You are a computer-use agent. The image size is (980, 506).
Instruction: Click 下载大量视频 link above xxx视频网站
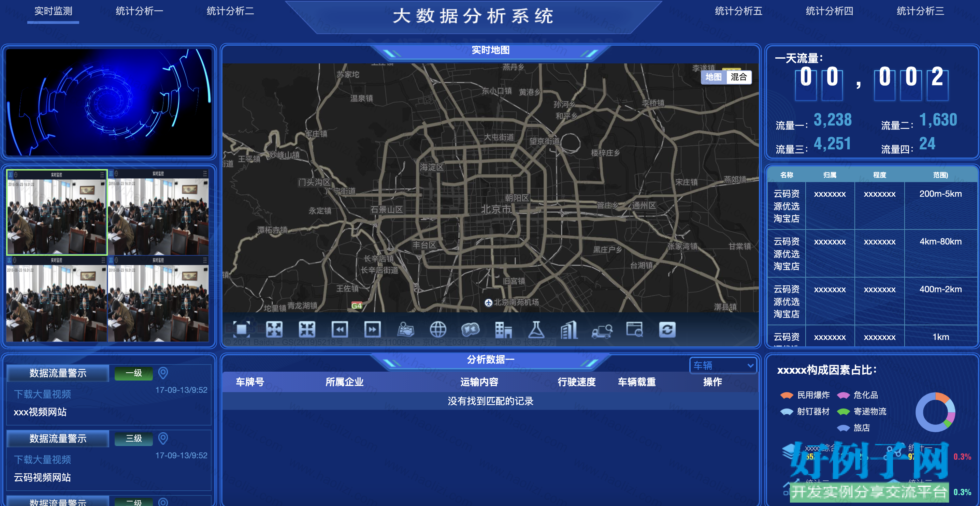pyautogui.click(x=42, y=394)
